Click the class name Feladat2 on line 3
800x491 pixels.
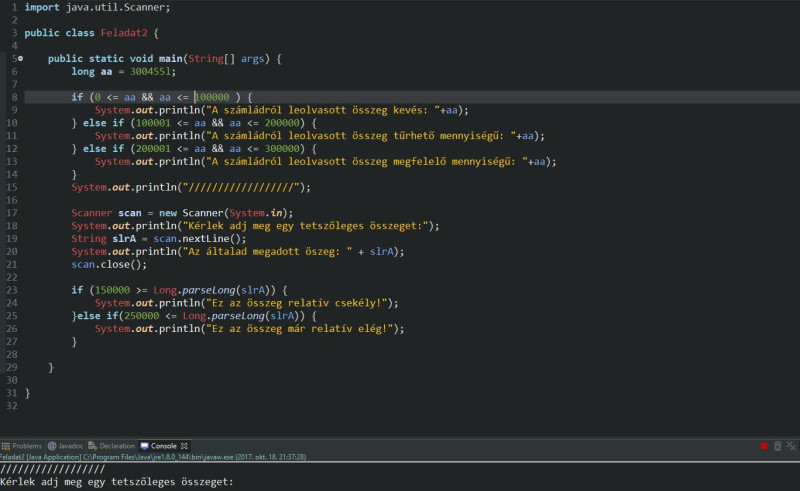[x=124, y=33]
